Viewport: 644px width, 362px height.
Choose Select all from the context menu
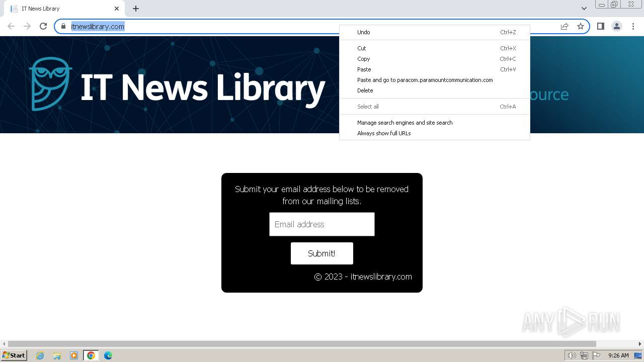[x=435, y=107]
